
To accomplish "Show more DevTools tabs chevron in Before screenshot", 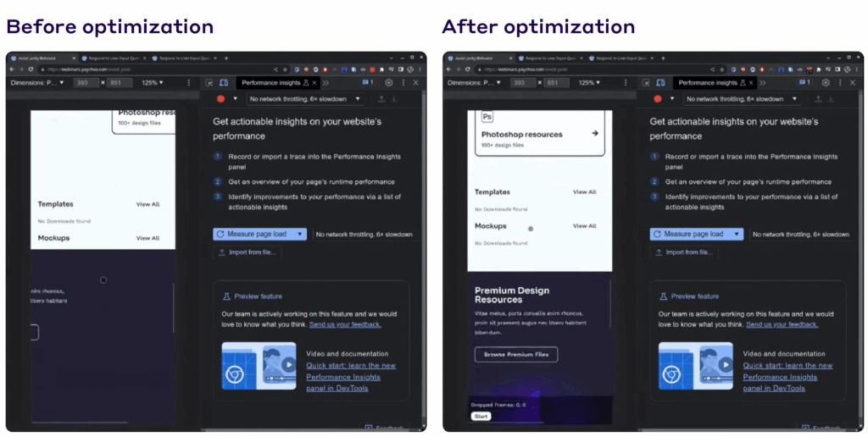I will (x=325, y=82).
